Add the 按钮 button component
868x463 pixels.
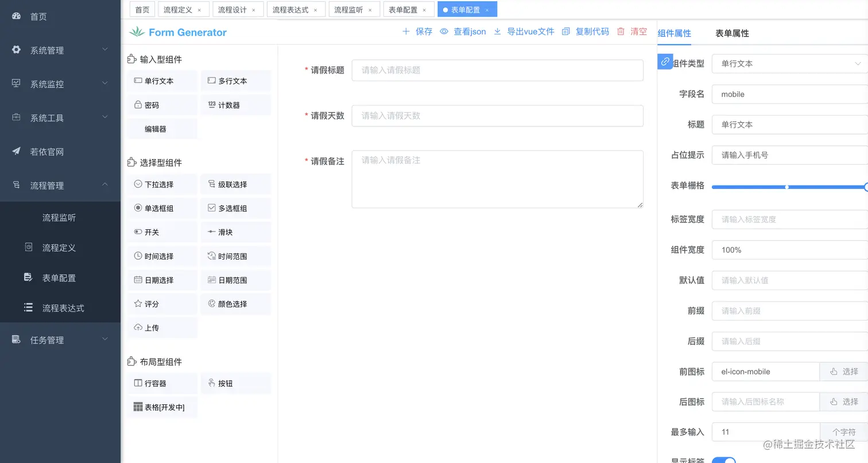[236, 383]
